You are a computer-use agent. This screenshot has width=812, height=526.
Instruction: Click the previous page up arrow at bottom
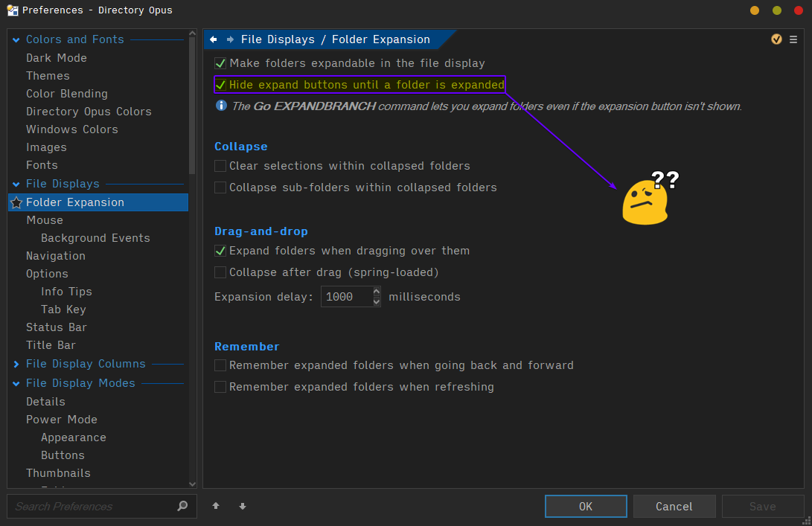216,506
